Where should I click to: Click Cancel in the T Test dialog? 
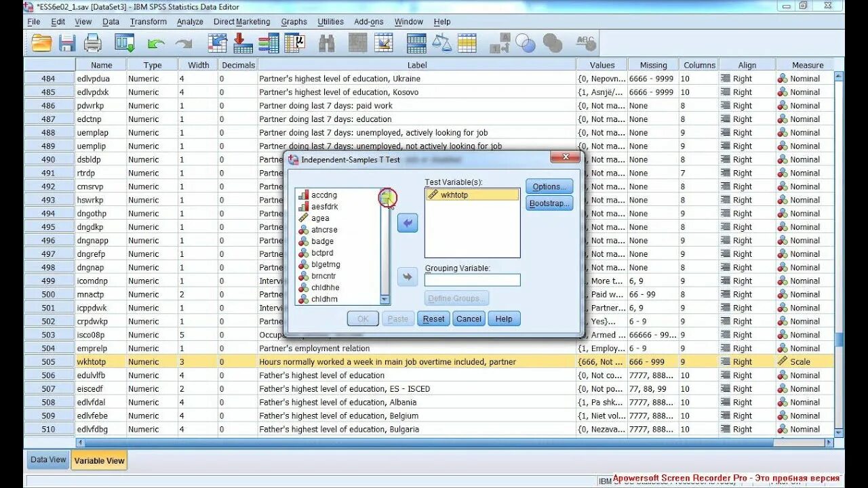(469, 319)
